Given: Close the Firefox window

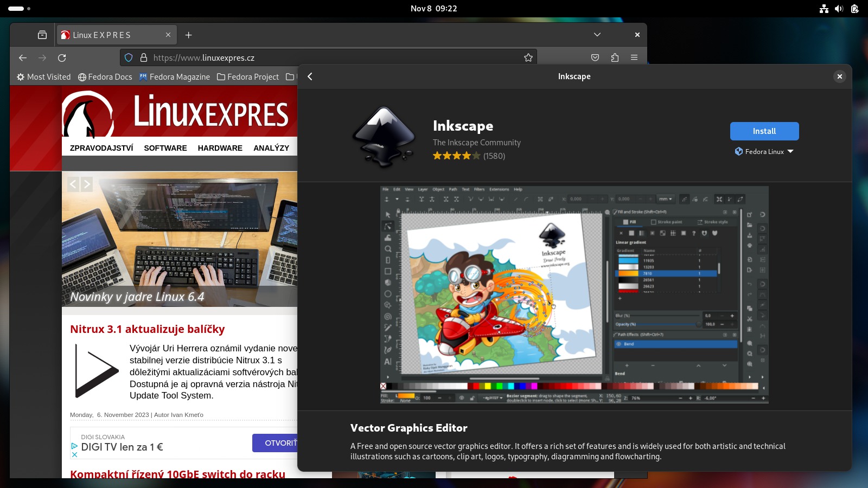Looking at the screenshot, I should click(x=637, y=35).
